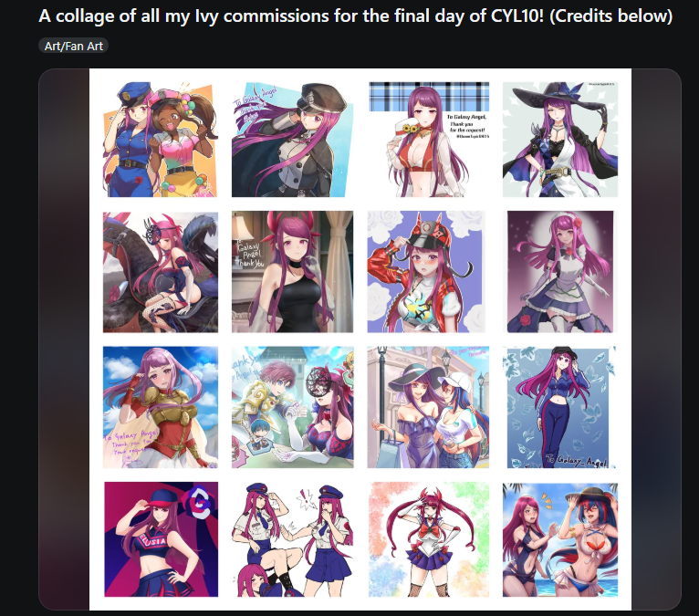Viewport: 699px width, 616px height.
Task: Click the sailor uniform twin-tails artwork
Action: click(x=429, y=539)
